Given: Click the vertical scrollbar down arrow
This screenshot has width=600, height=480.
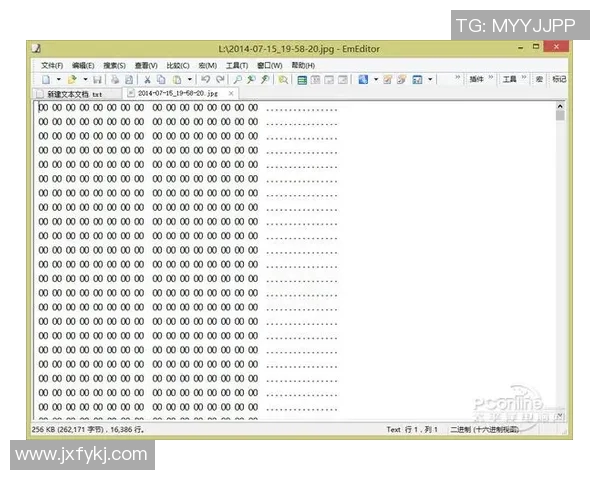Looking at the screenshot, I should click(560, 415).
